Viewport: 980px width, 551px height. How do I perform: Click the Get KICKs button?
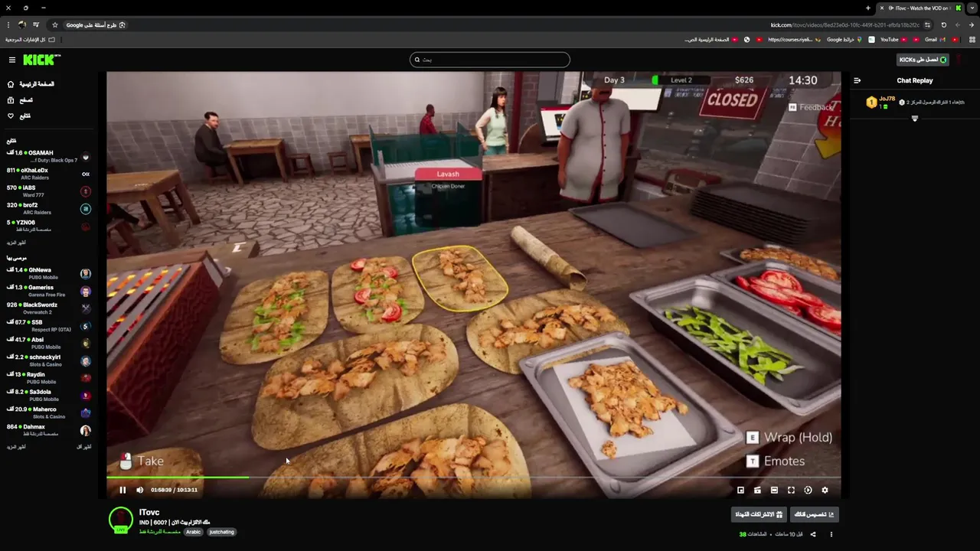923,60
